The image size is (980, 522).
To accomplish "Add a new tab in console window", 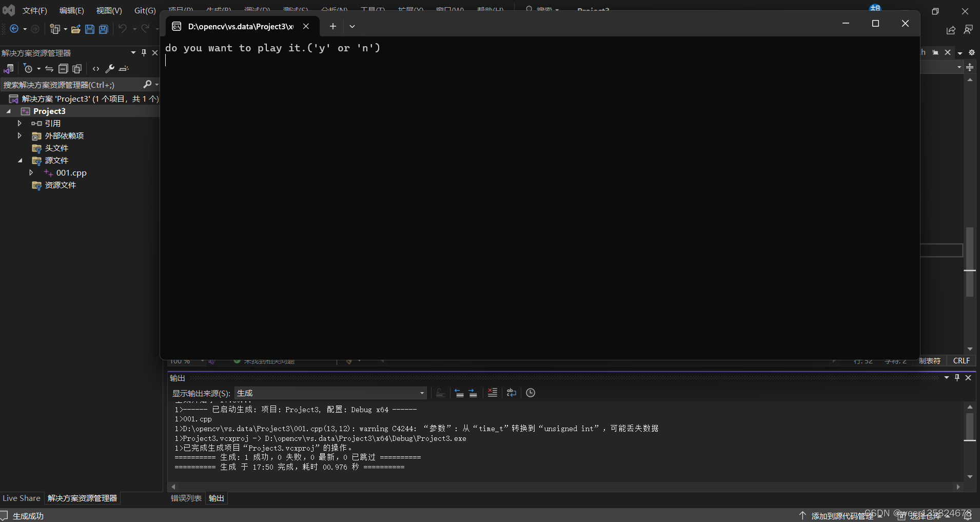I will tap(333, 26).
